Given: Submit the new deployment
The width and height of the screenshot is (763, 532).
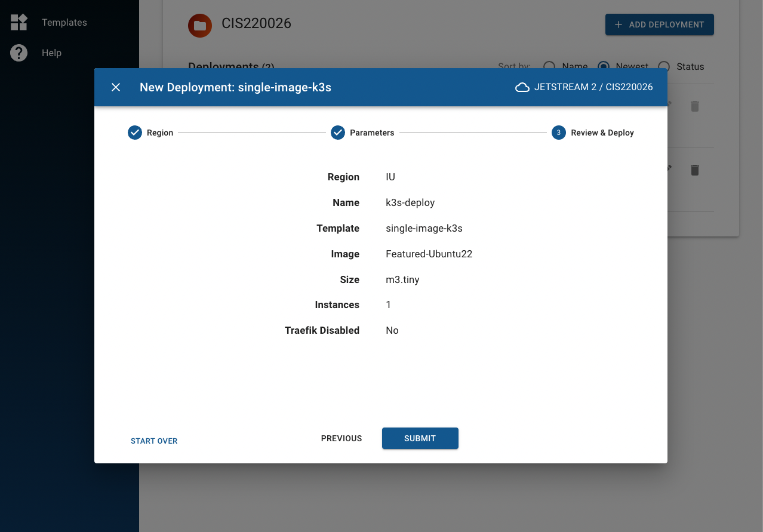Looking at the screenshot, I should [420, 438].
